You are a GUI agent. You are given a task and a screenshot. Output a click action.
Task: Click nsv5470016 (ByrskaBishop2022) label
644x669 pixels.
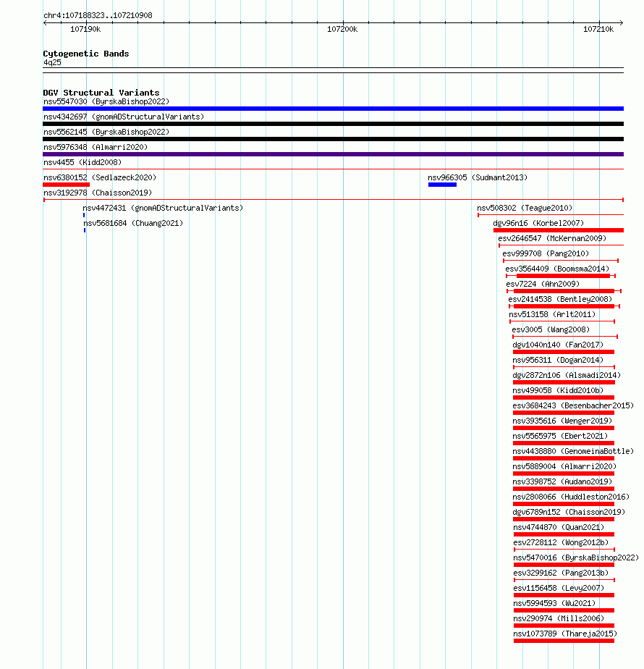(x=576, y=557)
